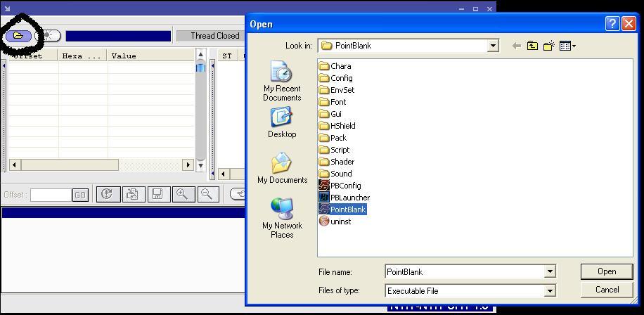This screenshot has height=315, width=644.
Task: Select the PBConfig executable
Action: [x=340, y=186]
